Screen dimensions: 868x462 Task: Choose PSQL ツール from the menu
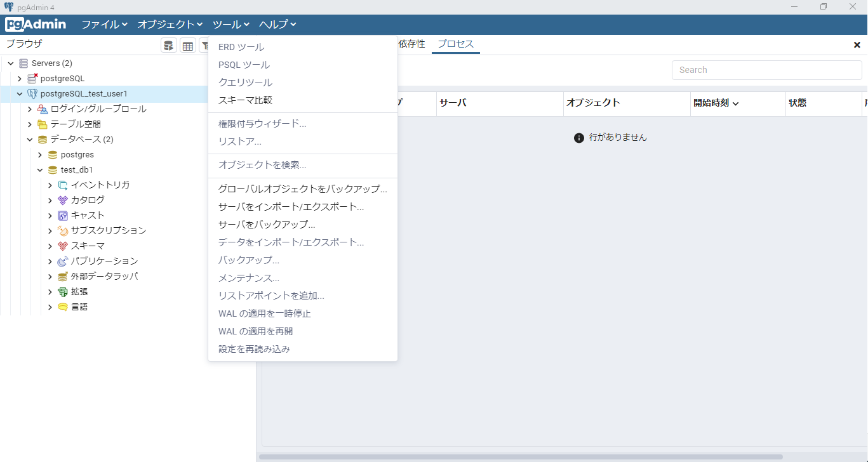[x=303, y=65]
